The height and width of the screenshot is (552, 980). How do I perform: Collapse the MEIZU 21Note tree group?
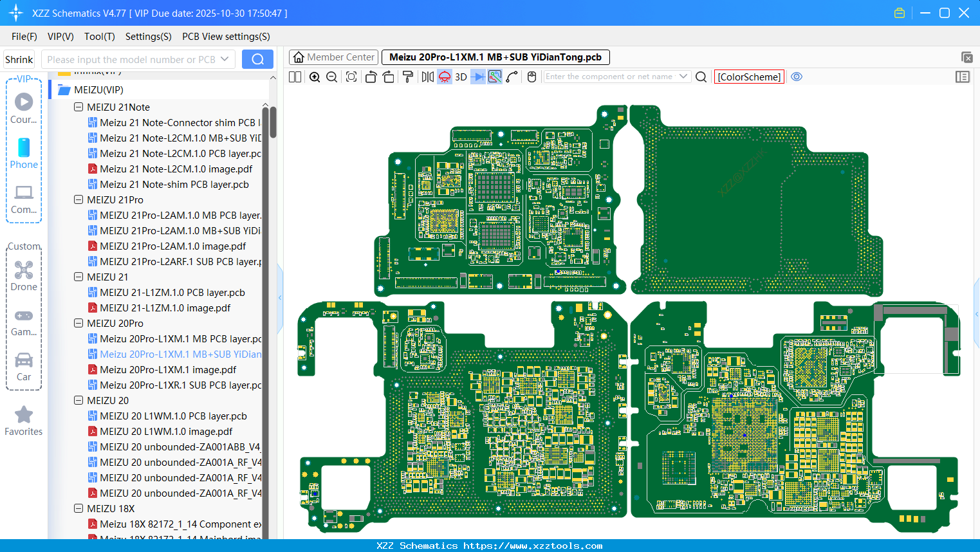click(79, 107)
